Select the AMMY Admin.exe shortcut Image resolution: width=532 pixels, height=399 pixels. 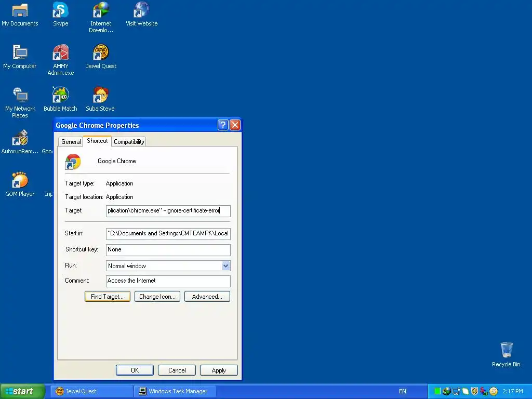pos(60,60)
